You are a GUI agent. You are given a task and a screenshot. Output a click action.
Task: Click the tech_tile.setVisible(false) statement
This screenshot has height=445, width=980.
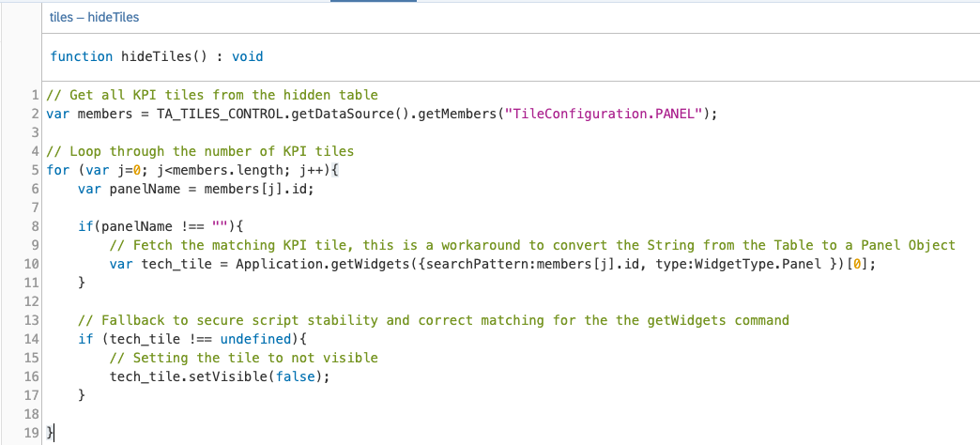pyautogui.click(x=220, y=376)
